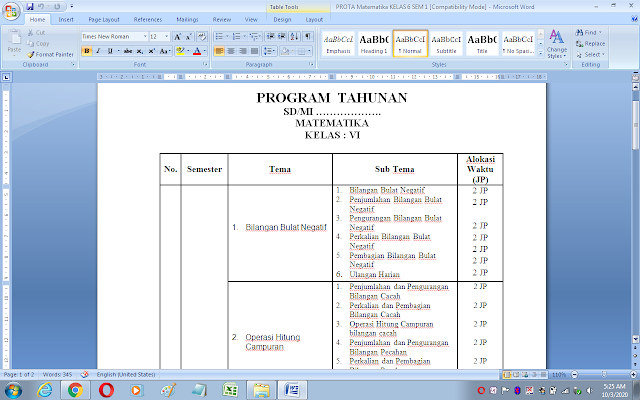Open the Font dialog launcher
This screenshot has height=400, width=640.
(205, 64)
